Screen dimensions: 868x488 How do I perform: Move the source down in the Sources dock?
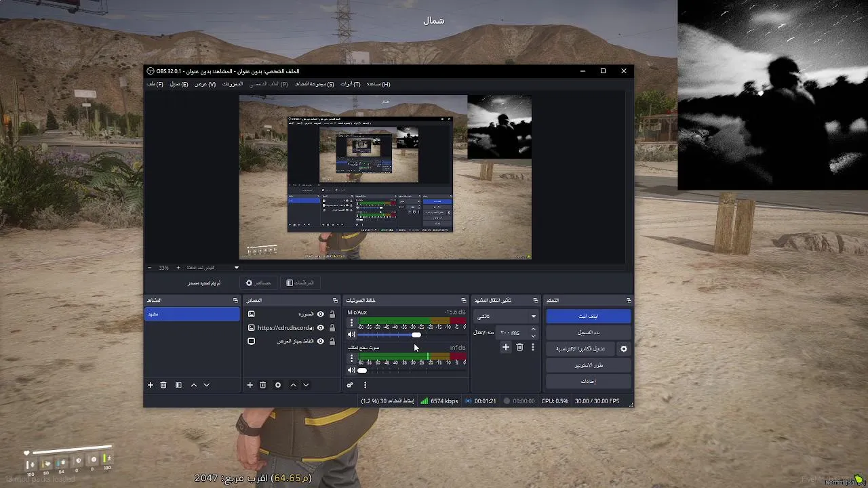[x=306, y=385]
